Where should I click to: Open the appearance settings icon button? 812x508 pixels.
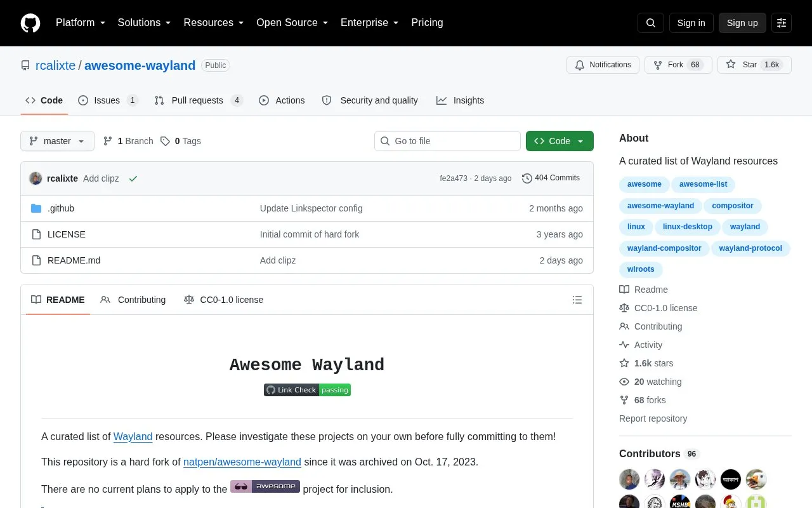point(782,23)
